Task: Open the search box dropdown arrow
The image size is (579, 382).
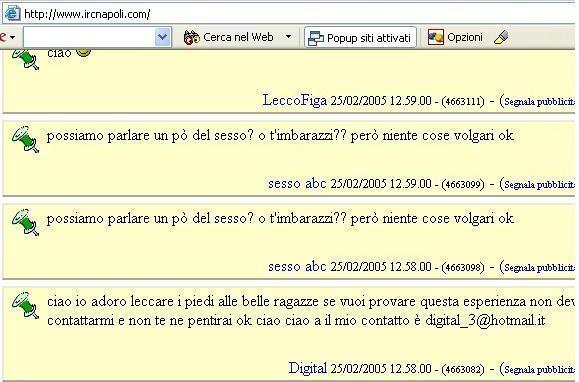Action: (x=162, y=37)
